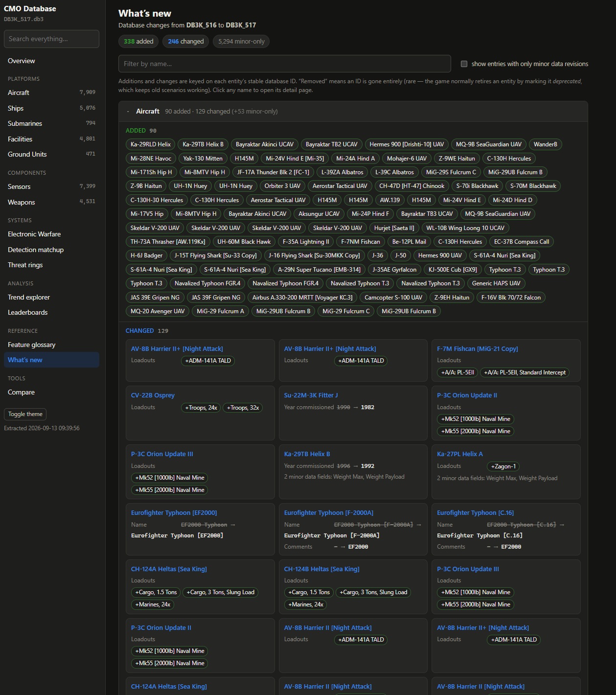Viewport: 616px width, 695px height.
Task: Open Submarines in the sidebar
Action: tap(51, 123)
